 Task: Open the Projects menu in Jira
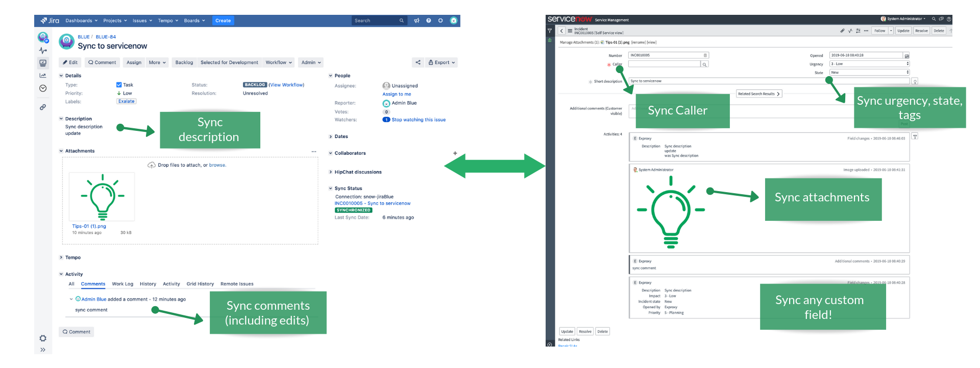[115, 20]
